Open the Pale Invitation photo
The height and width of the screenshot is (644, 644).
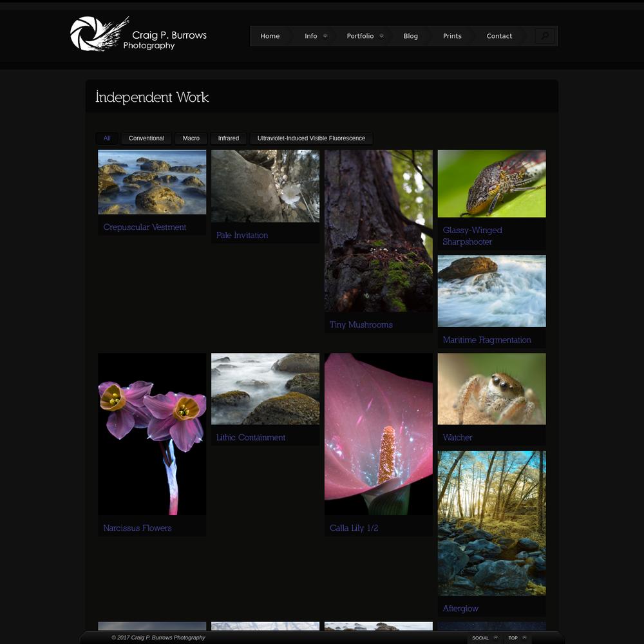pos(265,186)
